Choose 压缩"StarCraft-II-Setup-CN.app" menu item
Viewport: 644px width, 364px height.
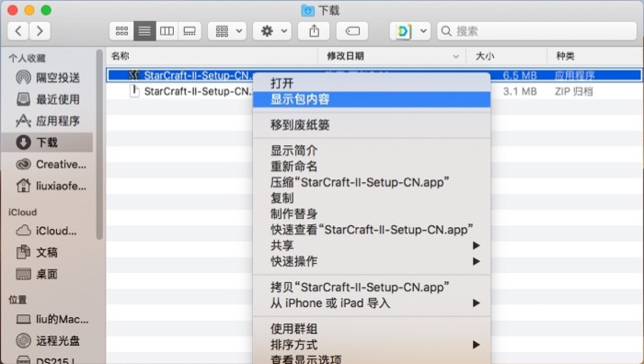372,182
